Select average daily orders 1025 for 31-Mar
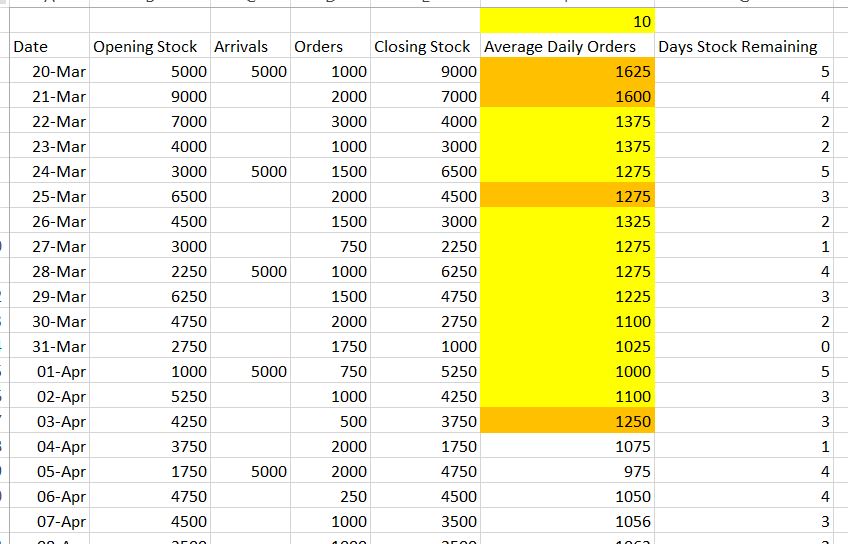The height and width of the screenshot is (544, 848). point(567,346)
